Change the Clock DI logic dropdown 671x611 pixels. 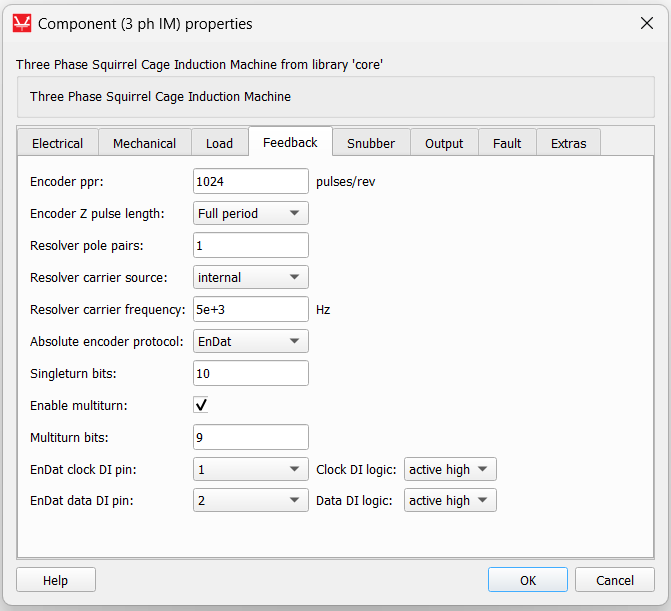pyautogui.click(x=449, y=469)
